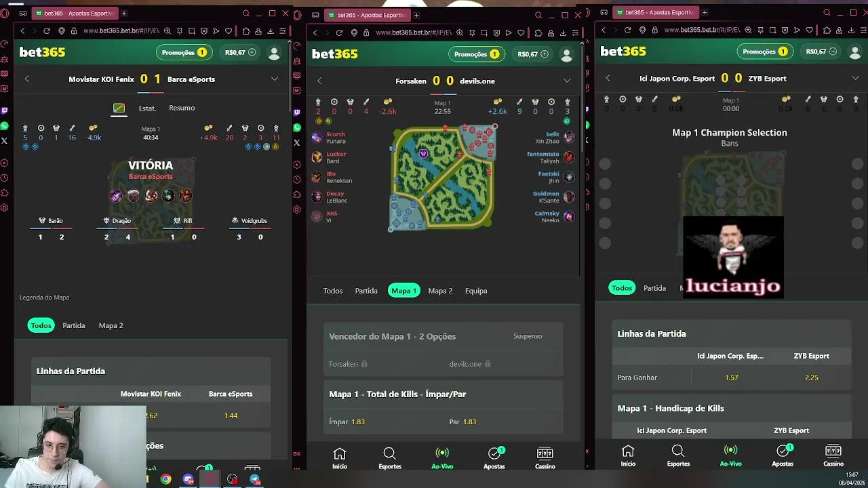Open Cassino in the Ici Japon window bottom bar
The width and height of the screenshot is (868, 488).
833,455
